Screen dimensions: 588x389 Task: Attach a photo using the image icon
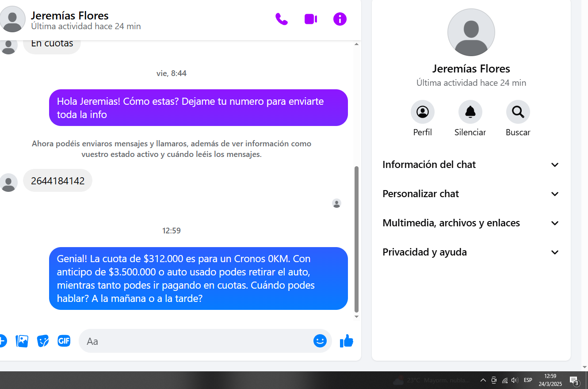point(22,341)
